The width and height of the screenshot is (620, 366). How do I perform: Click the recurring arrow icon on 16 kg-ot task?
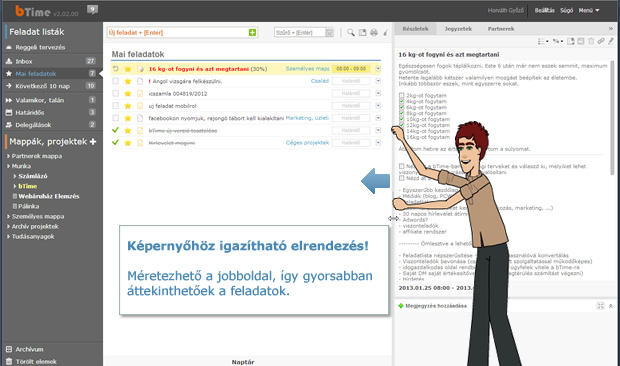pos(115,69)
